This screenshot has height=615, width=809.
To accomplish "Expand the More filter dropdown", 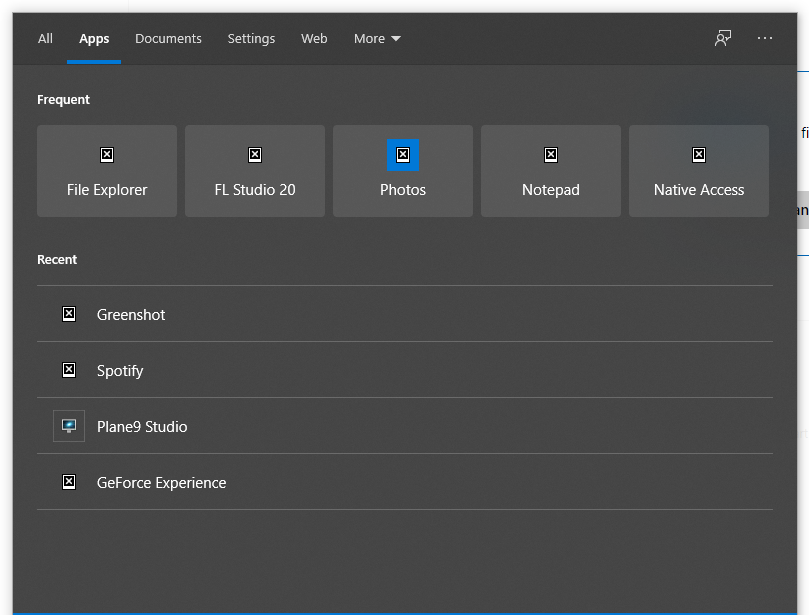I will coord(376,38).
